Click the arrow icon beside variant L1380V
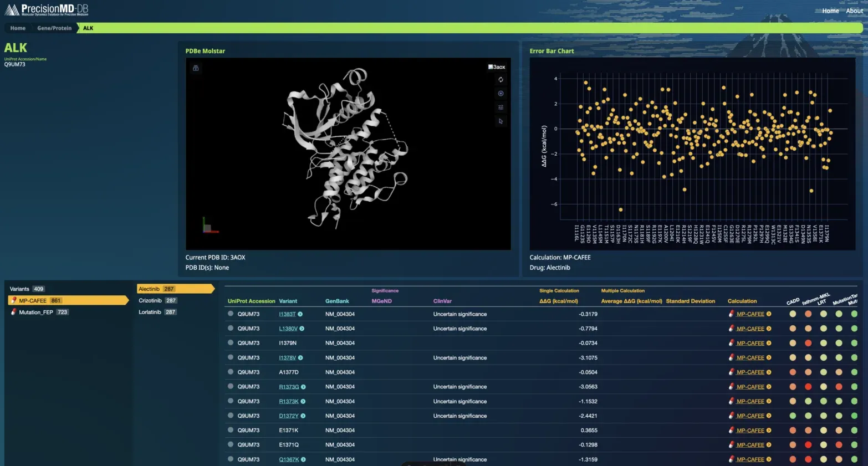The image size is (868, 466). [x=302, y=329]
